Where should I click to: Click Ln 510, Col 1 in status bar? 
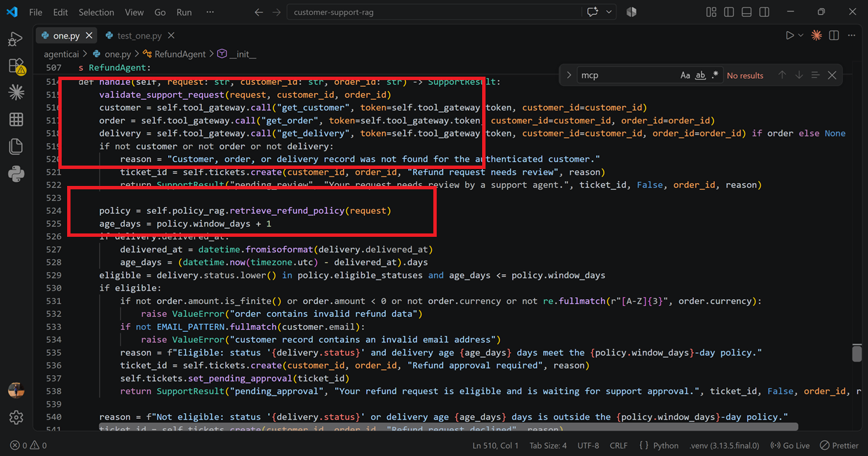(x=495, y=446)
